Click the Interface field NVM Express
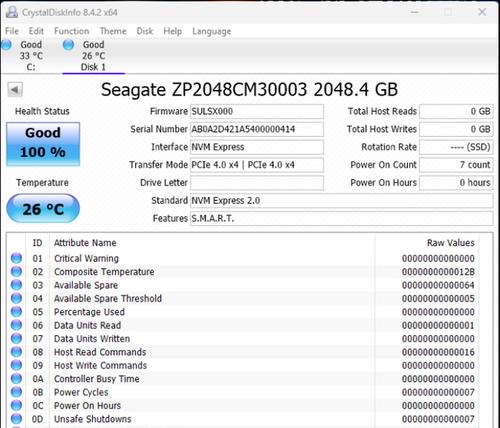 pyautogui.click(x=257, y=147)
